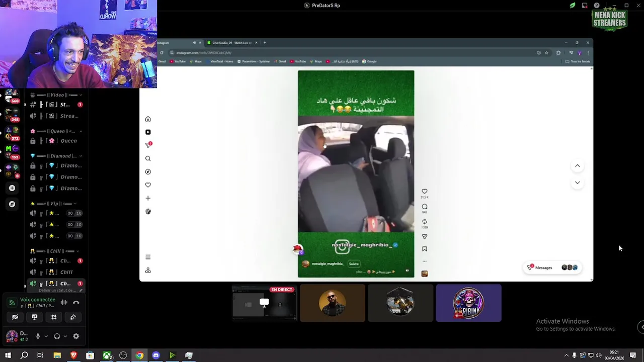Share the reel via paper plane

(425, 237)
